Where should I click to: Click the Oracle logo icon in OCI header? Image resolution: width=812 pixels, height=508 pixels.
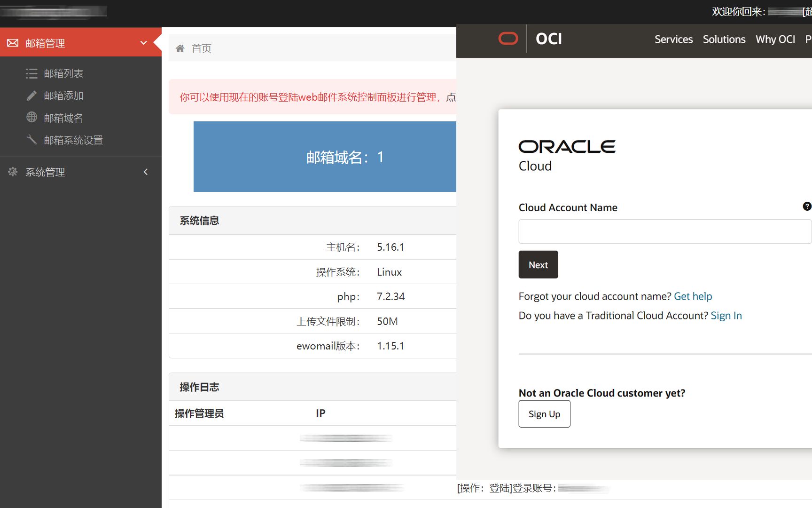[x=508, y=39]
